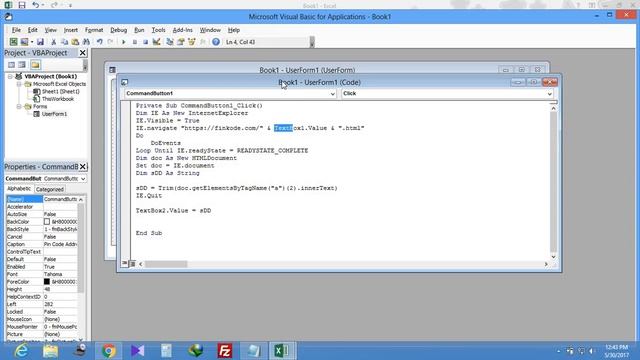Viewport: 640px width, 360px height.
Task: Switch to the Categorized properties tab
Action: (x=49, y=189)
